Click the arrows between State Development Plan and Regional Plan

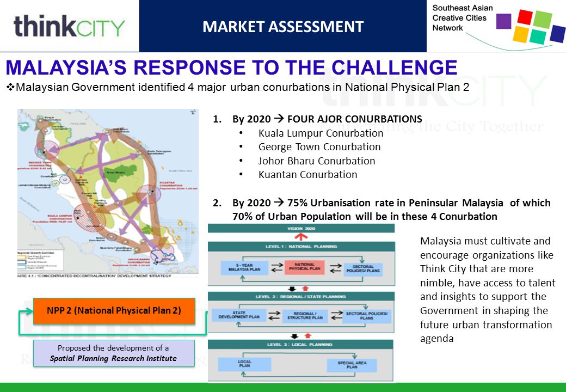(274, 315)
